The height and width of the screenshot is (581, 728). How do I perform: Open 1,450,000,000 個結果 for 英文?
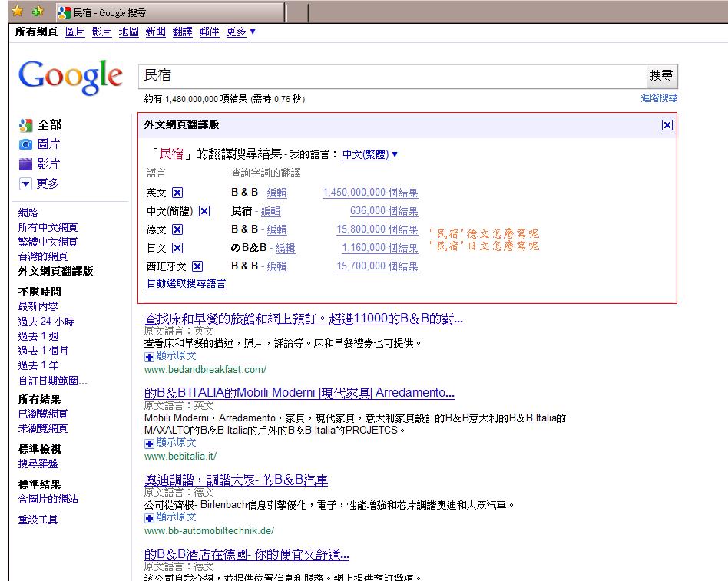370,193
